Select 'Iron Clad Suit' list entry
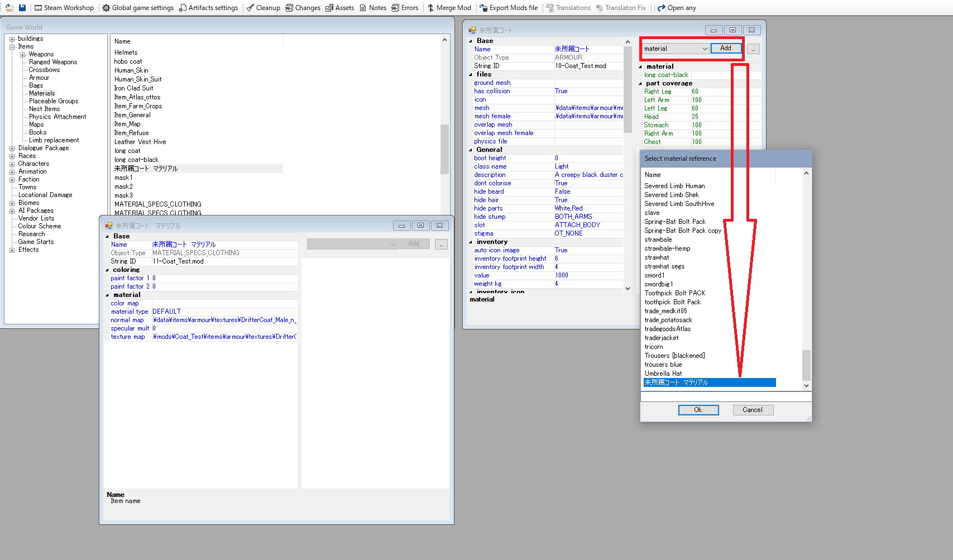The image size is (953, 560). click(133, 88)
